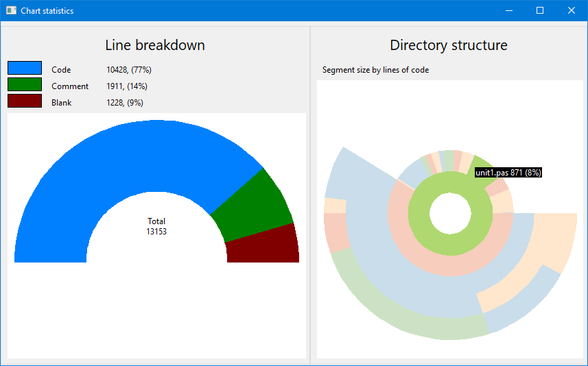Image resolution: width=588 pixels, height=366 pixels.
Task: Click the unit1.pas 871 (8%) tooltip
Action: point(508,172)
